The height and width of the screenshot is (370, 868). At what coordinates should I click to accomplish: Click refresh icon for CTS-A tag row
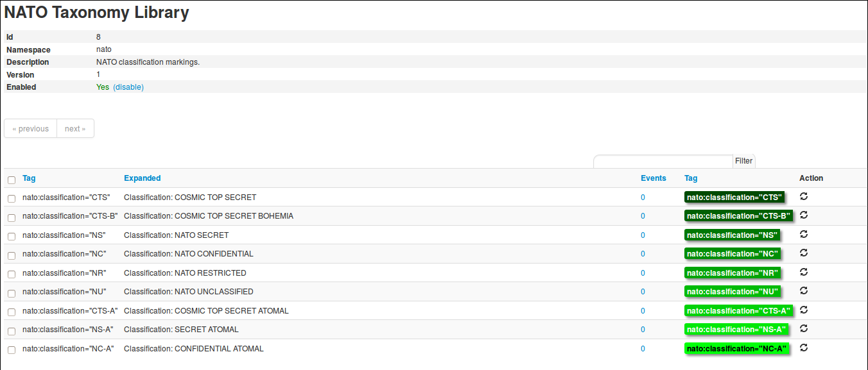(x=803, y=310)
